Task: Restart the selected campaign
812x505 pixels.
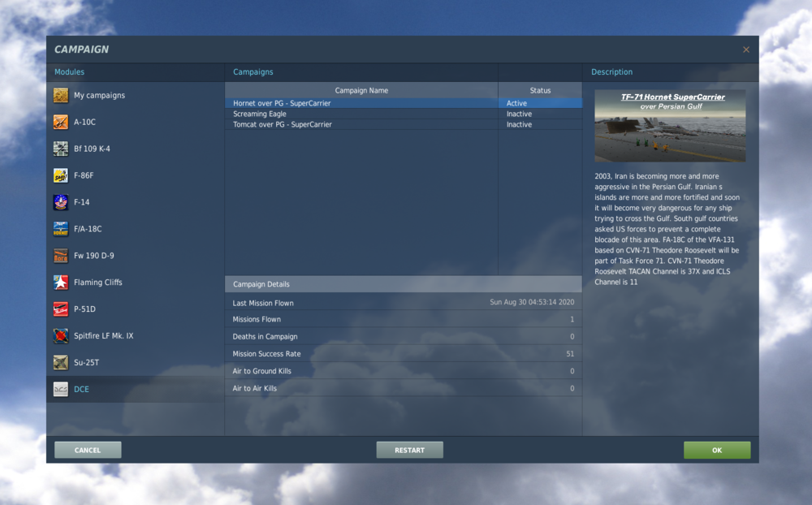Action: 409,450
